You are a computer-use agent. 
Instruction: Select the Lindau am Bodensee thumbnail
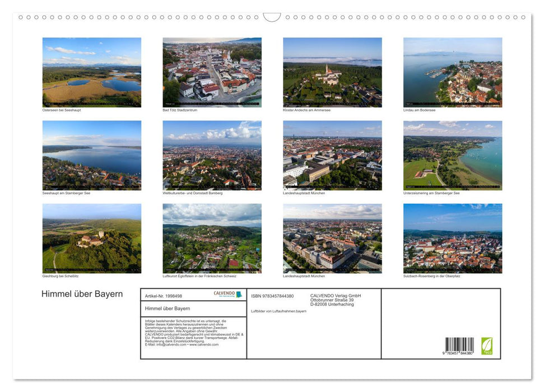(x=453, y=72)
